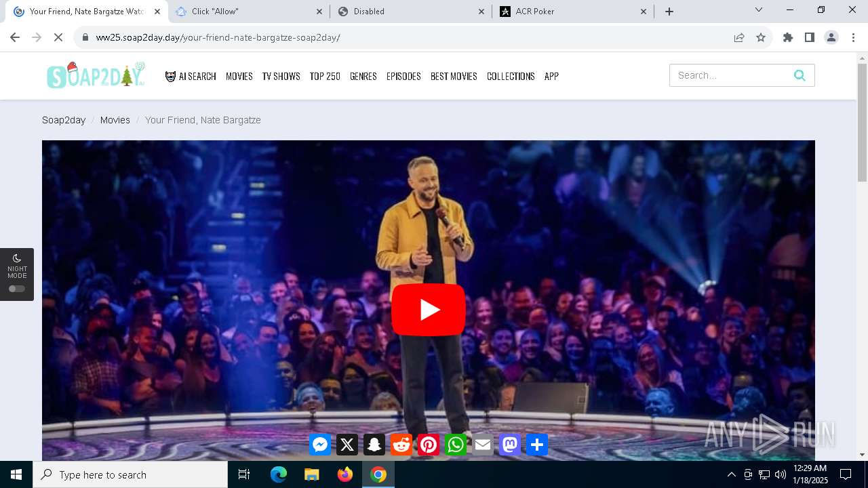Share this page icon in address bar
Screen dimensions: 868x488
pos(739,37)
